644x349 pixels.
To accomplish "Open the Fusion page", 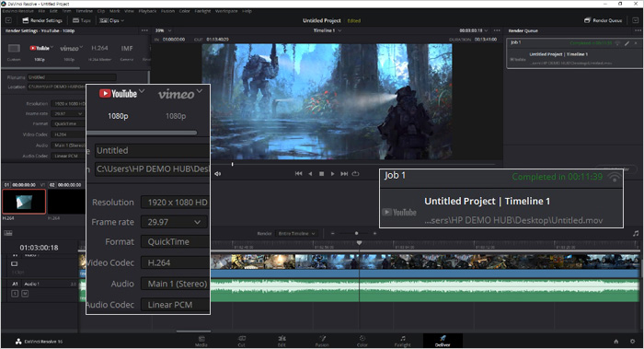I will [x=322, y=341].
